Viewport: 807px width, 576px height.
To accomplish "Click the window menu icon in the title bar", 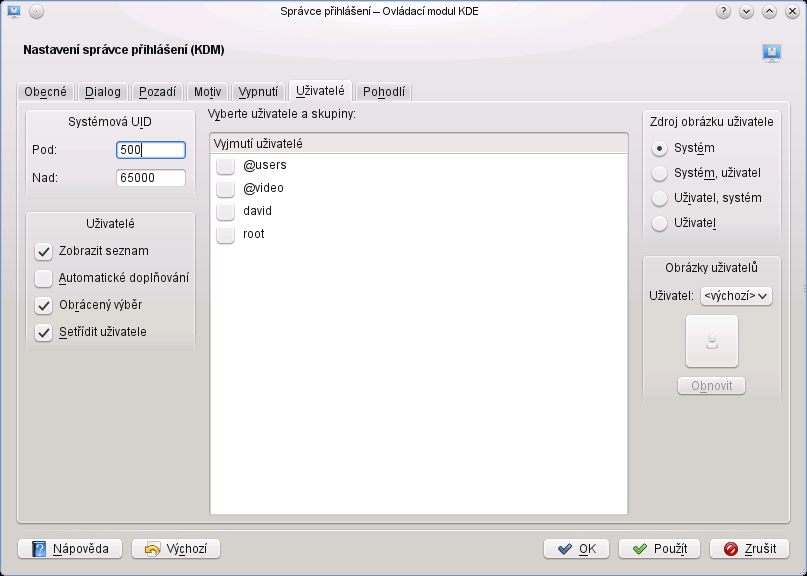I will tap(14, 11).
